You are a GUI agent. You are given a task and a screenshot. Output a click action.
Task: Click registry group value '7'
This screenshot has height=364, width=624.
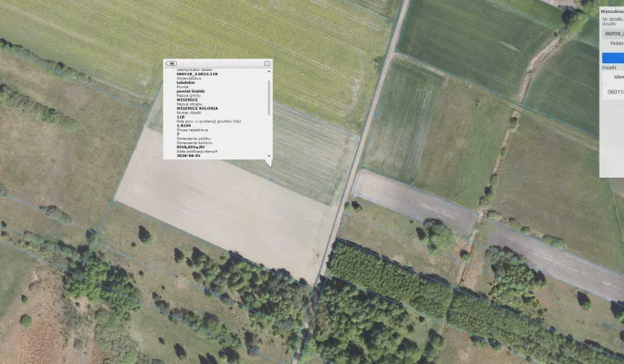[x=178, y=134]
